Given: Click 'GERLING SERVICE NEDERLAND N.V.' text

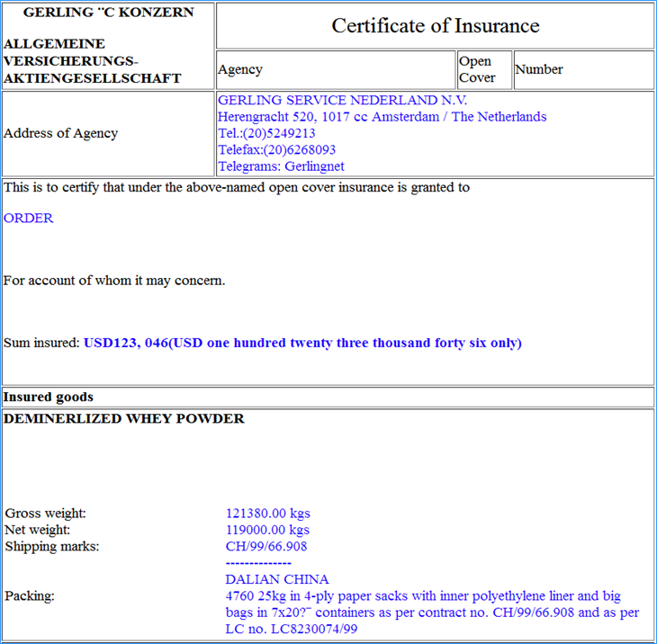Looking at the screenshot, I should tap(342, 100).
